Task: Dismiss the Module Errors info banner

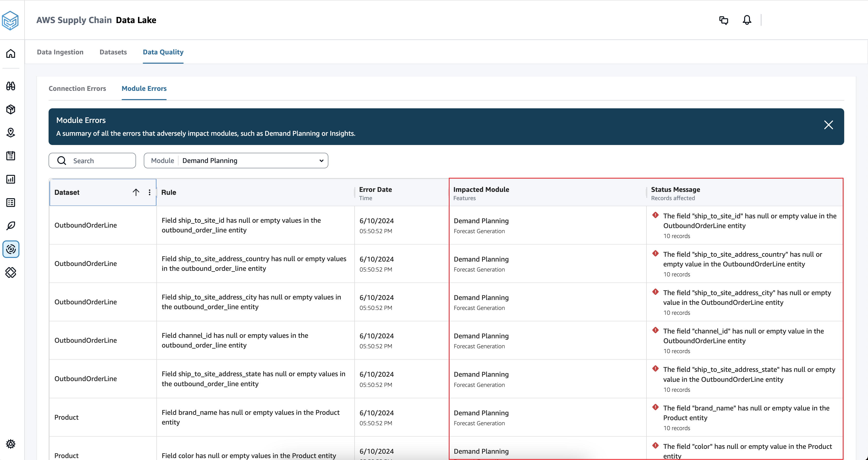Action: [828, 125]
